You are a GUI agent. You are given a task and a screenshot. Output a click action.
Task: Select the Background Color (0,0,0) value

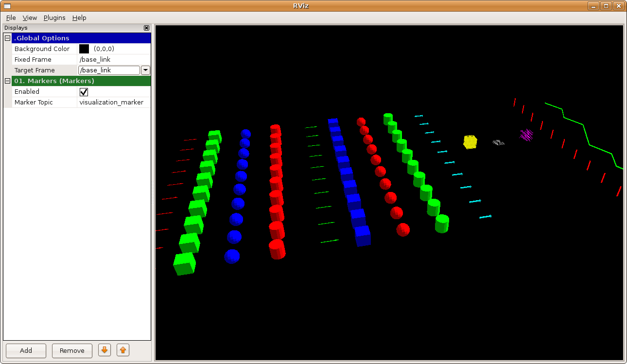pyautogui.click(x=104, y=49)
